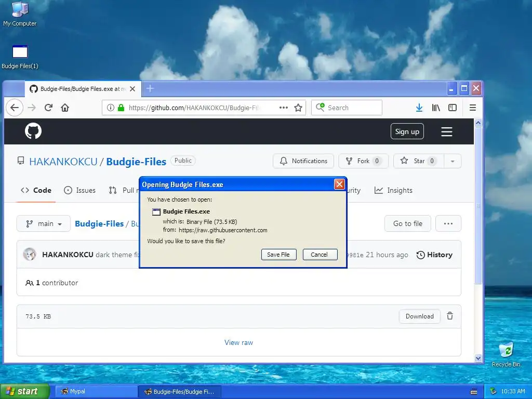Expand the main branch dropdown

click(x=44, y=223)
